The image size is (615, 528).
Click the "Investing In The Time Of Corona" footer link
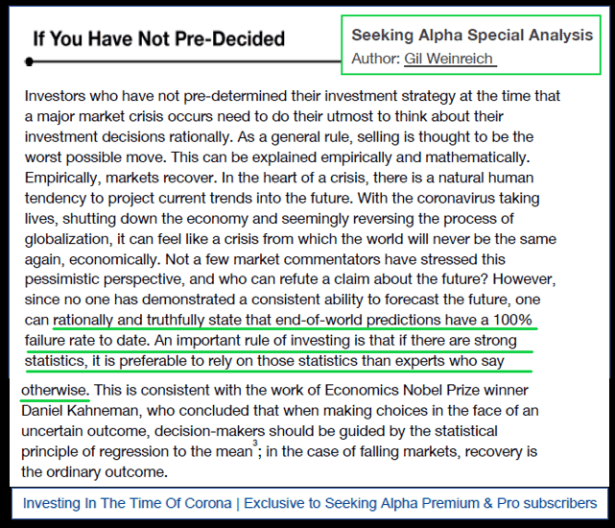point(131,503)
